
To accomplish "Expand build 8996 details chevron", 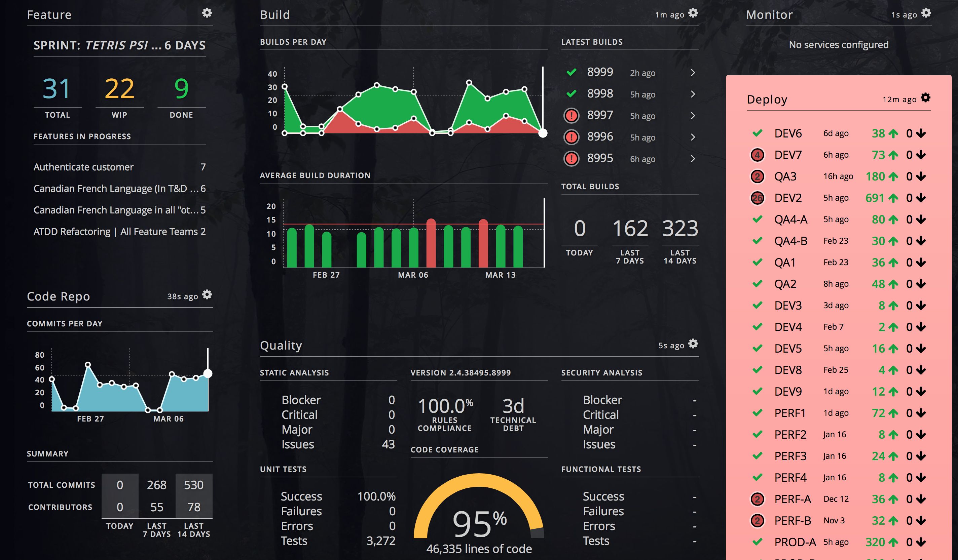I will coord(693,137).
